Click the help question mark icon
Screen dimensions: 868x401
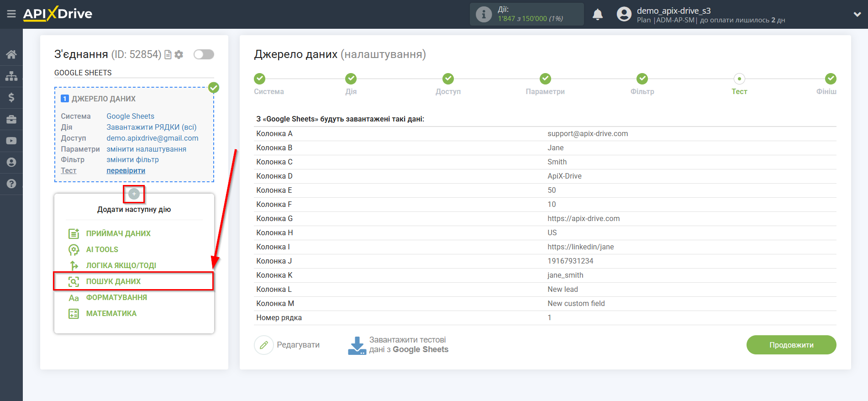point(11,184)
